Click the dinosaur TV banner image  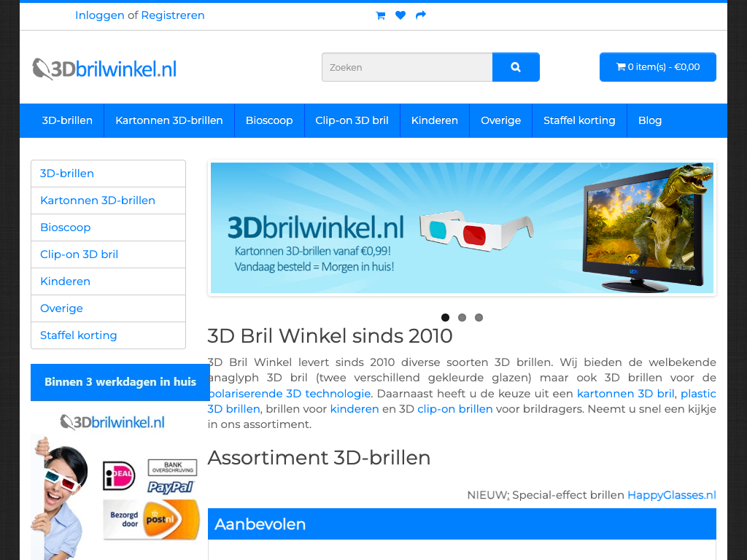point(462,227)
